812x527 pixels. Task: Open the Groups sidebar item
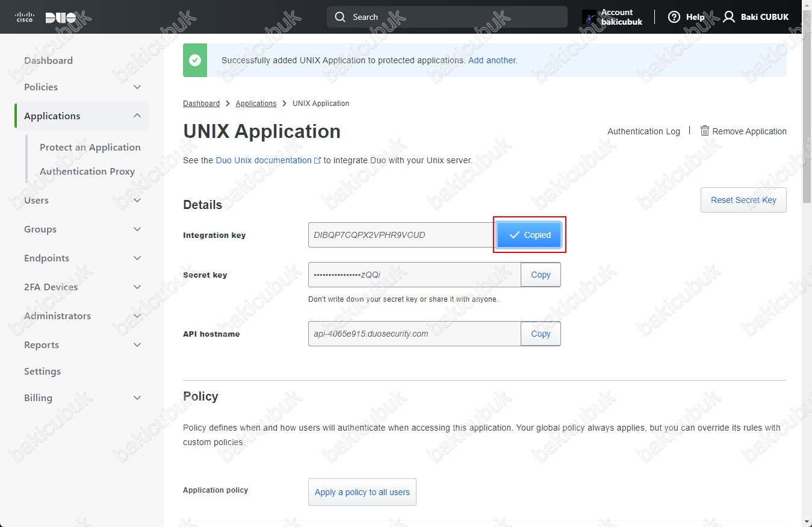click(x=40, y=229)
